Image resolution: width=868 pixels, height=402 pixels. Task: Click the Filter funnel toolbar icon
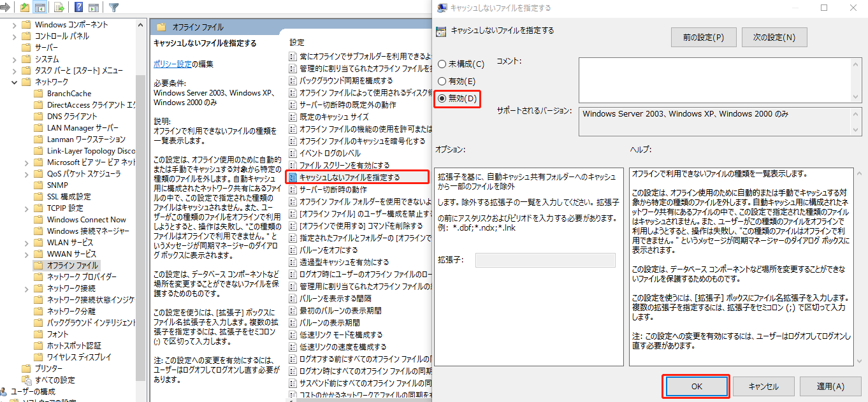coord(113,8)
